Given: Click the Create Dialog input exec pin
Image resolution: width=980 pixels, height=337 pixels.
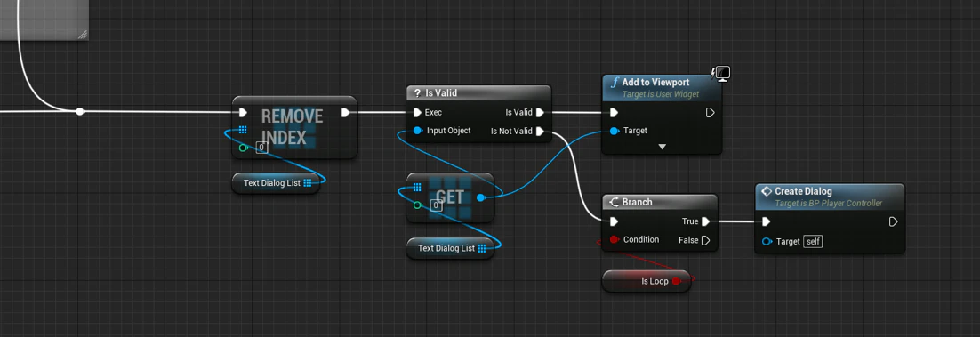Looking at the screenshot, I should pyautogui.click(x=767, y=221).
